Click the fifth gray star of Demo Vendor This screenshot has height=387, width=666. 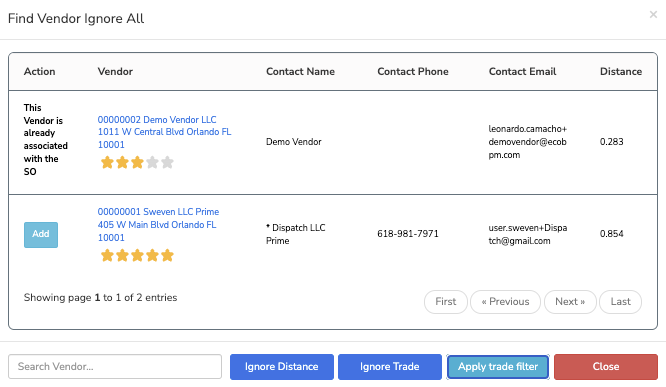[x=167, y=162]
